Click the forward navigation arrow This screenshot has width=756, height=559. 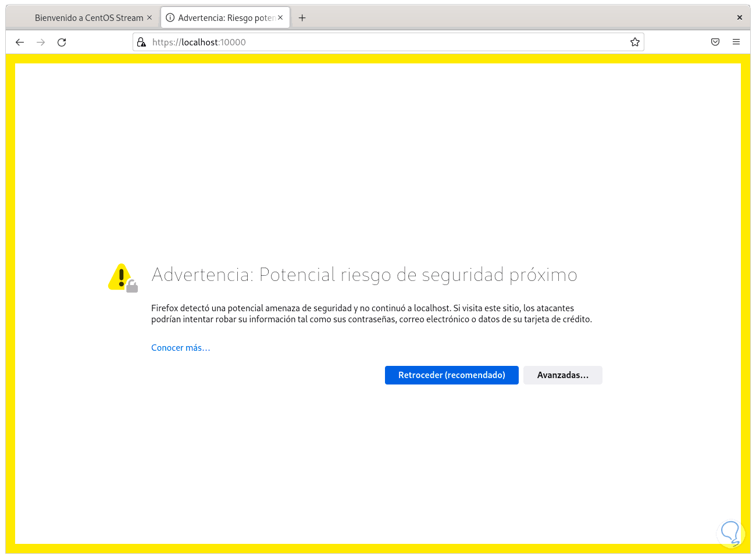[41, 42]
